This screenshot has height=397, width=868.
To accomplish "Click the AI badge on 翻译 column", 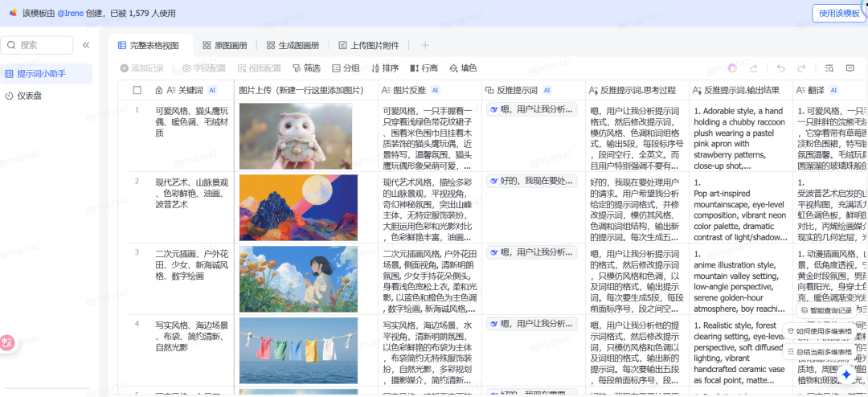I will click(833, 90).
